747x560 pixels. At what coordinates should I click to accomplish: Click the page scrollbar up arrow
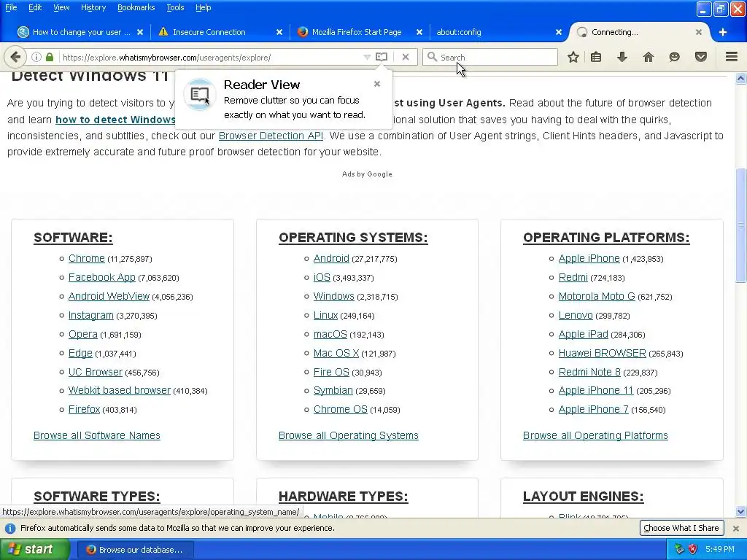point(741,78)
